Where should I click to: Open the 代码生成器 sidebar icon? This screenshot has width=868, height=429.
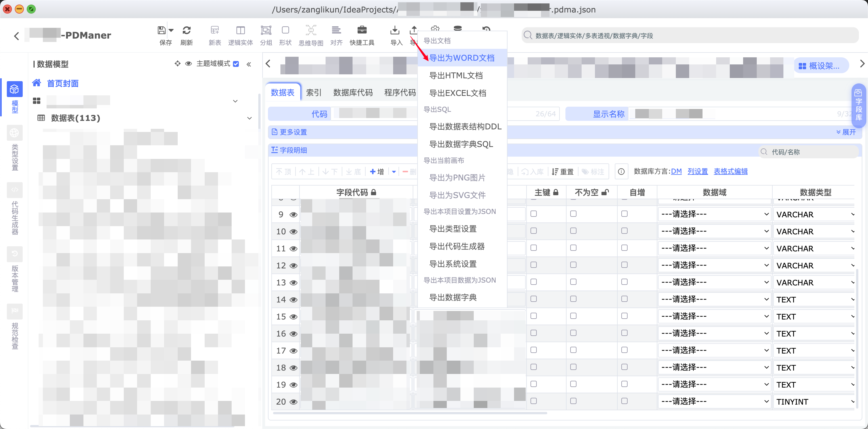coord(14,190)
